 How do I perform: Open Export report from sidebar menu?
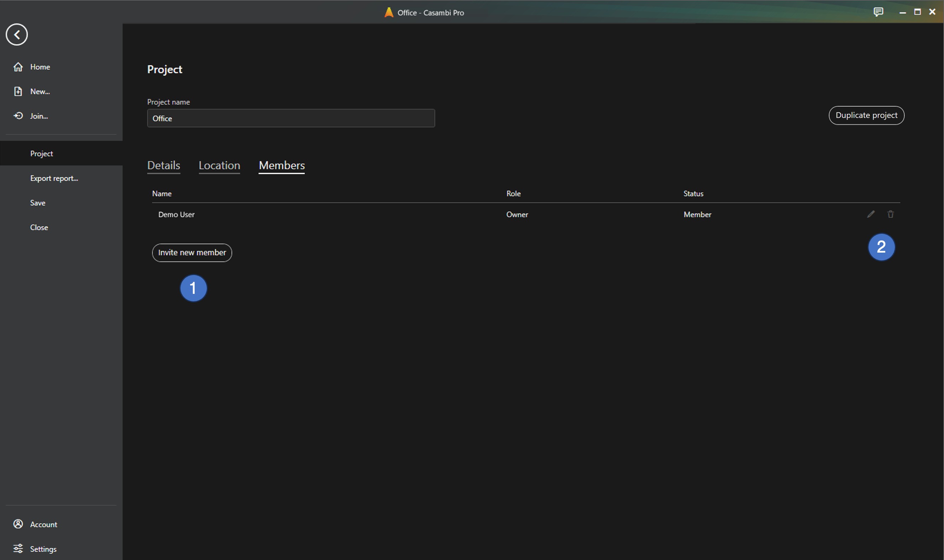coord(54,178)
